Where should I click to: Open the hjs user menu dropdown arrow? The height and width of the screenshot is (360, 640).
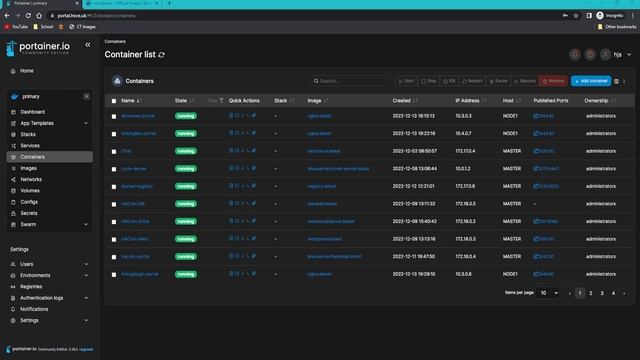629,54
